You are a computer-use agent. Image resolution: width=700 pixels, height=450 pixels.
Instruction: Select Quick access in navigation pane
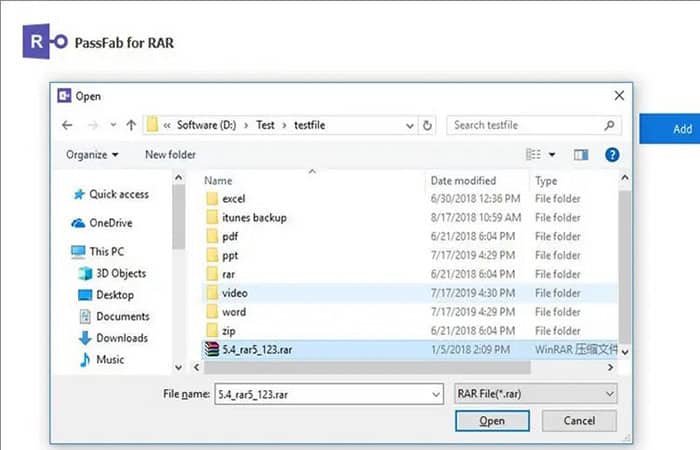click(111, 194)
